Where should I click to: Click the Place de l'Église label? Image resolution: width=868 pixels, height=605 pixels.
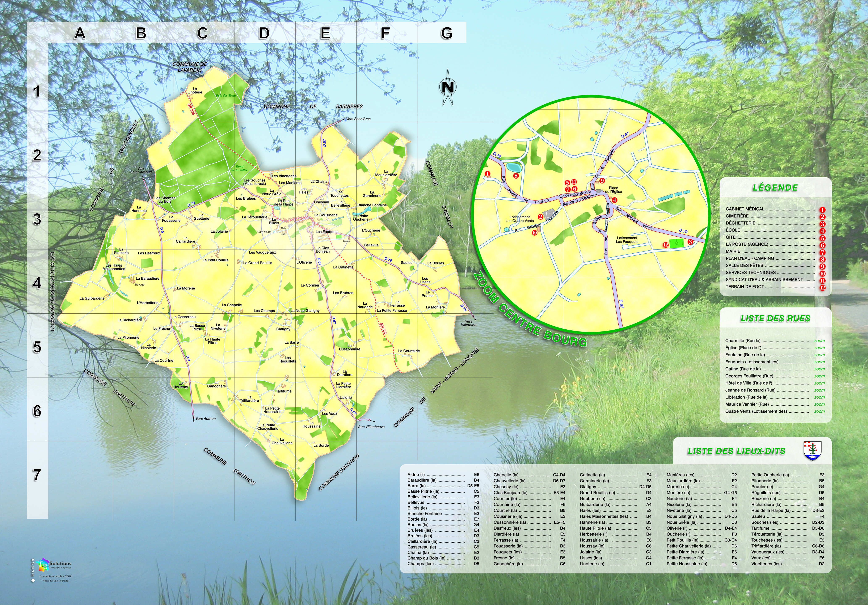(x=613, y=190)
